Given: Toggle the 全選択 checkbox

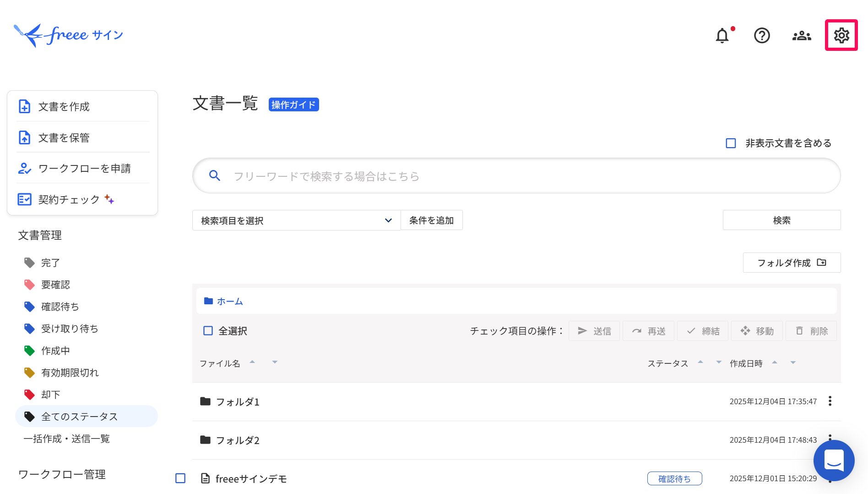Looking at the screenshot, I should (208, 331).
